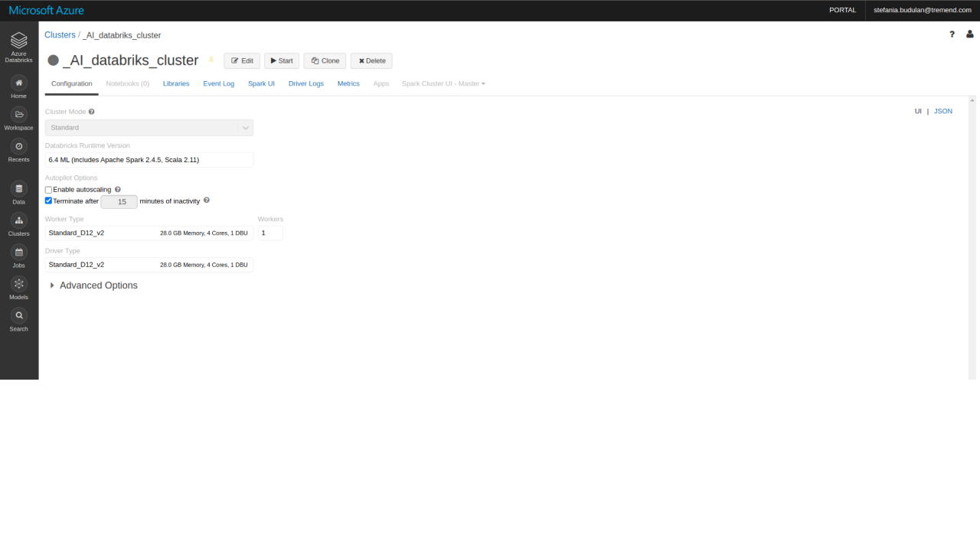
Task: Click the vertical scrollbar on the right
Action: tap(972, 237)
